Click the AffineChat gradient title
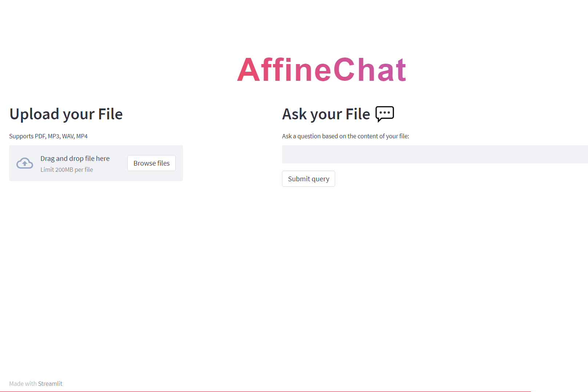Image resolution: width=588 pixels, height=392 pixels. pyautogui.click(x=322, y=70)
